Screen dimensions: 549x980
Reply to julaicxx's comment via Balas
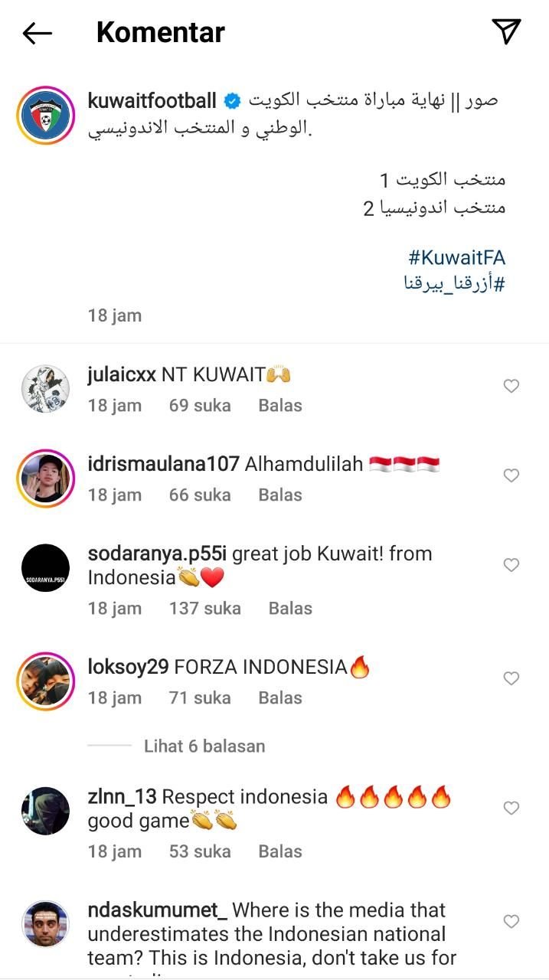tap(280, 405)
